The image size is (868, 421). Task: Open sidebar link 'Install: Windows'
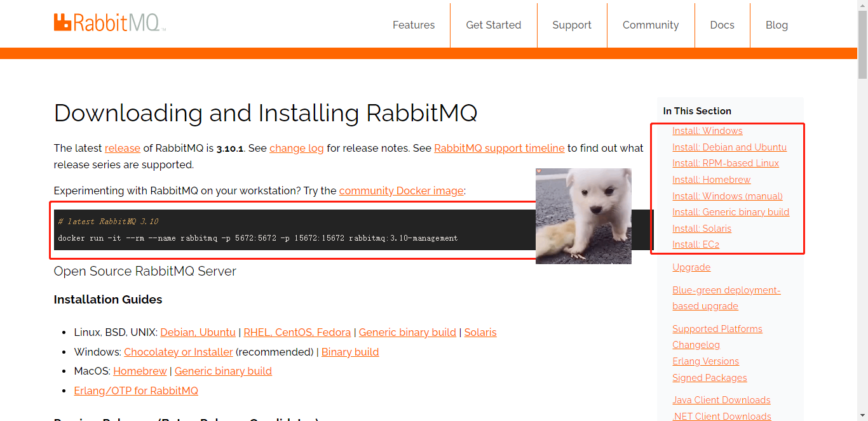pos(707,131)
